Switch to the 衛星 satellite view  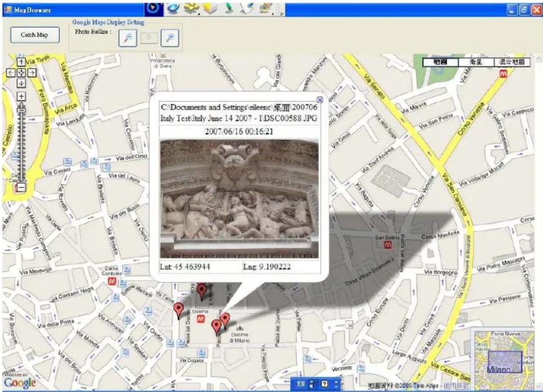476,62
